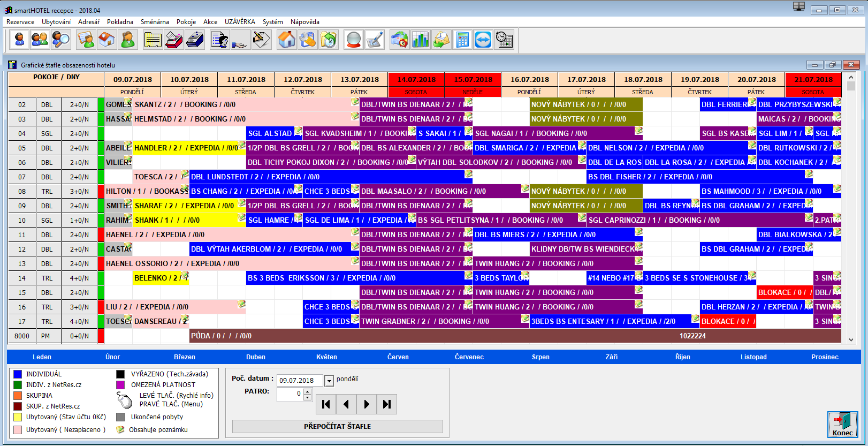Switch to the Prosinec month tab
Viewport: 868px width, 446px height.
tap(825, 357)
